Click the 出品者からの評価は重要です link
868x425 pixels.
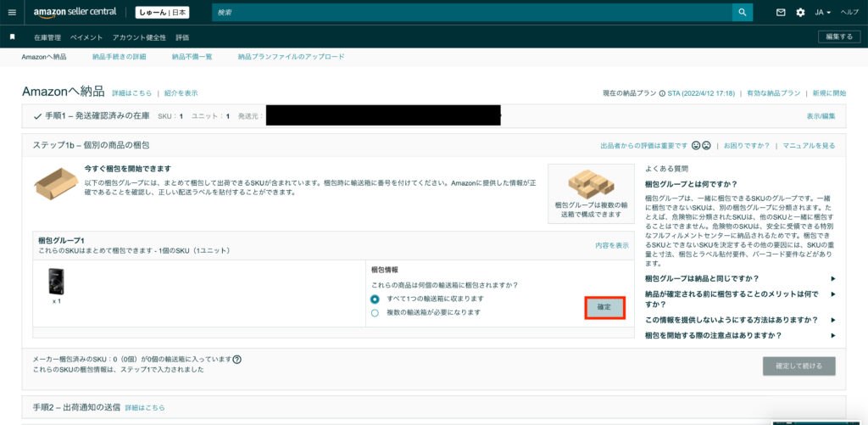click(x=644, y=146)
